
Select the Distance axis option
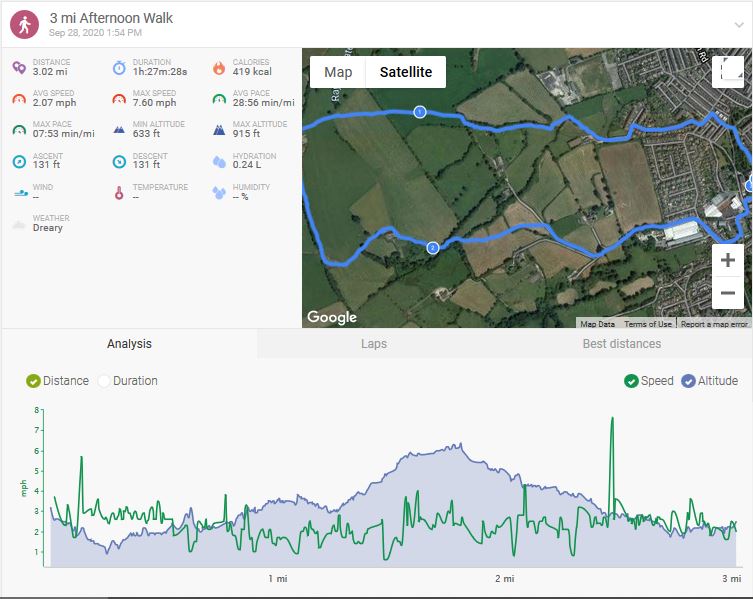33,381
